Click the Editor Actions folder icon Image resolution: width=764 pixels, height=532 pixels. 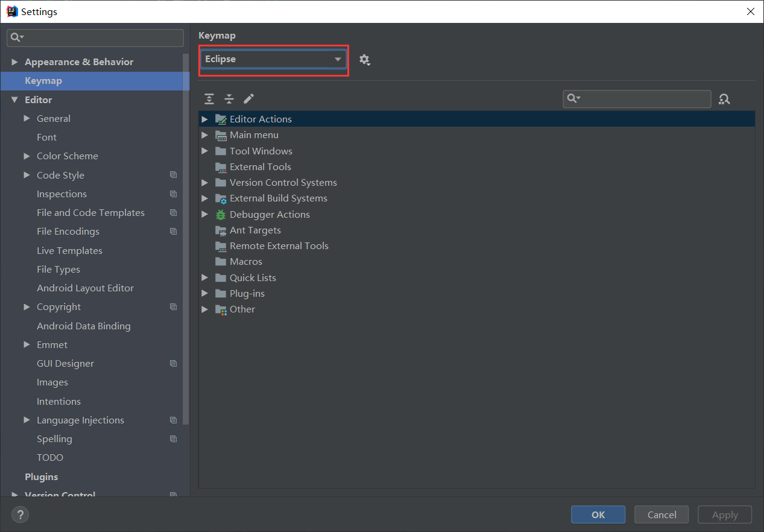coord(221,119)
